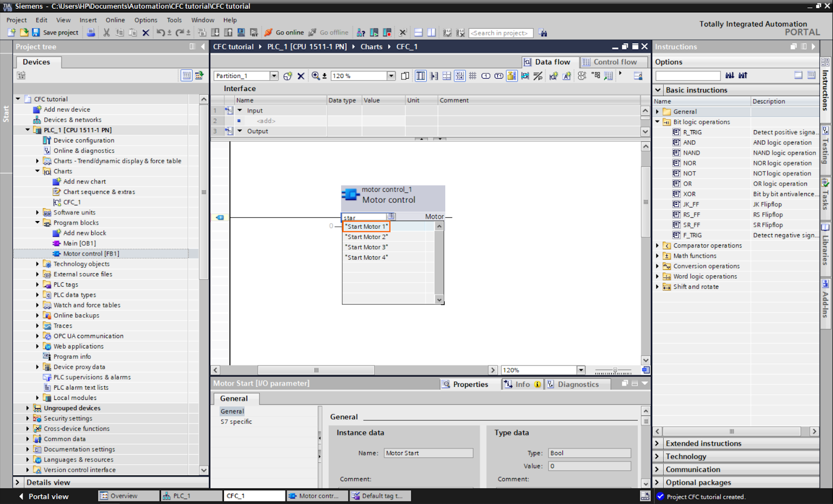Expand the Comparator operations folder

click(x=658, y=245)
